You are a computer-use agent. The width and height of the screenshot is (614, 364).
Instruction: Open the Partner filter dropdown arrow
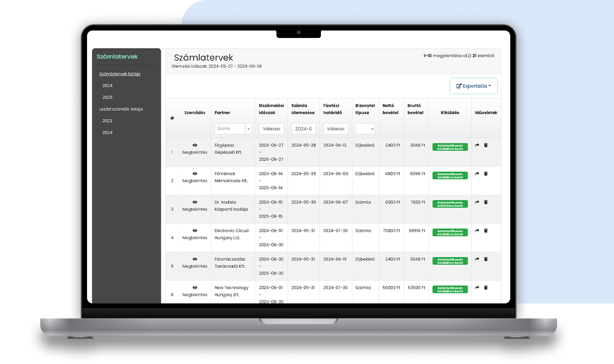tap(248, 129)
